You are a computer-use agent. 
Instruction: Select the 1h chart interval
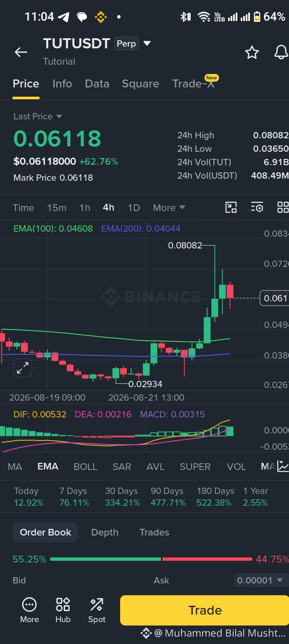(x=85, y=208)
